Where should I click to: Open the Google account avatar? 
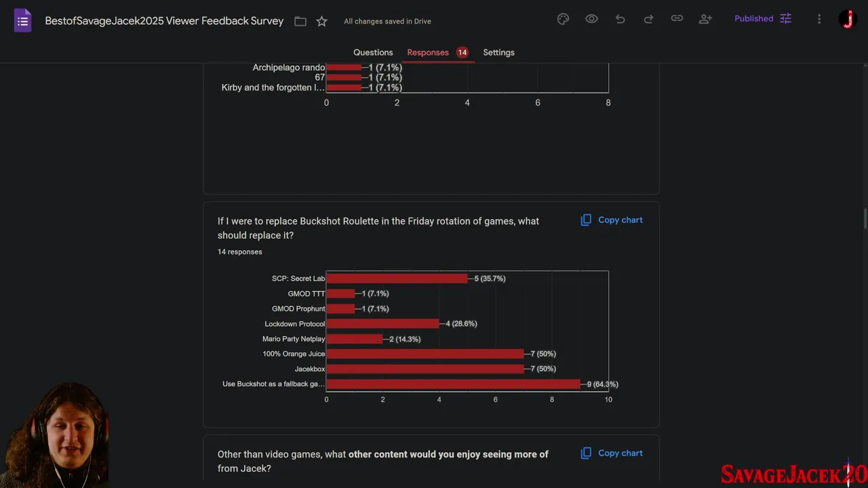pos(848,19)
